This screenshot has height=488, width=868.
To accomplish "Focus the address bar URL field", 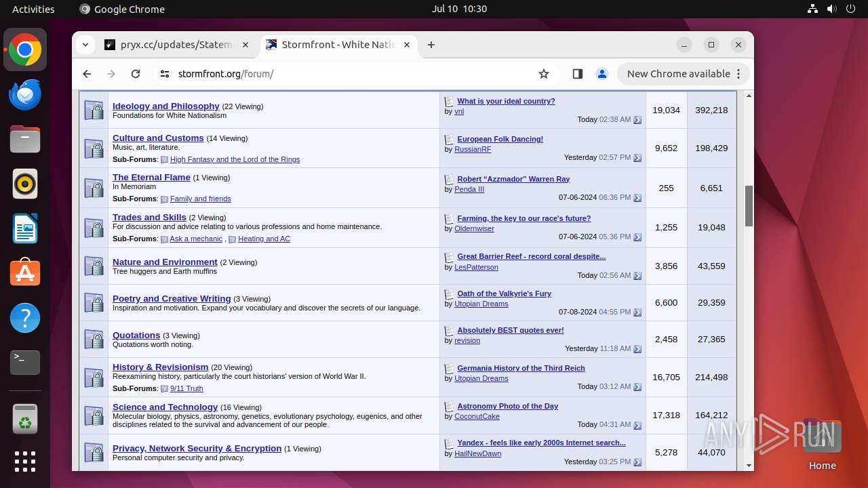I will click(x=353, y=74).
